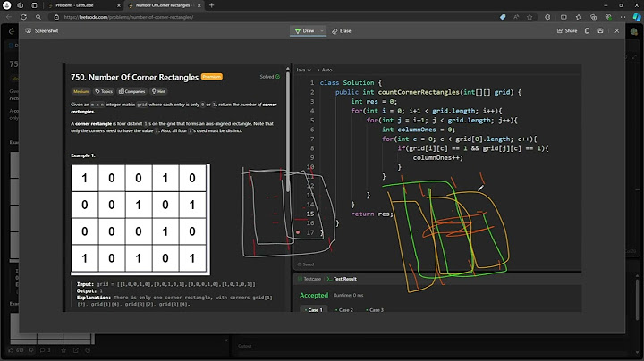This screenshot has height=361, width=644.
Task: Launch Copilot from the toolbar
Action: click(x=637, y=17)
